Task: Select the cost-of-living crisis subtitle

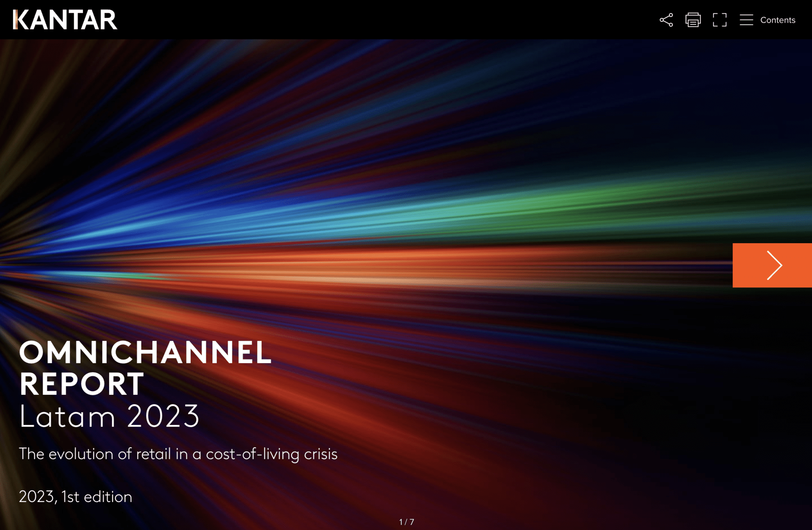Action: click(178, 454)
